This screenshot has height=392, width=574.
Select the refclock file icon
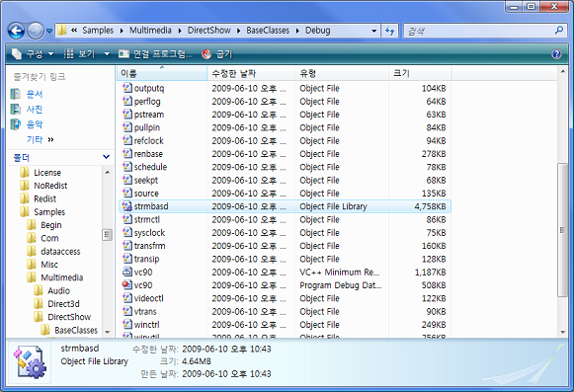click(x=127, y=140)
